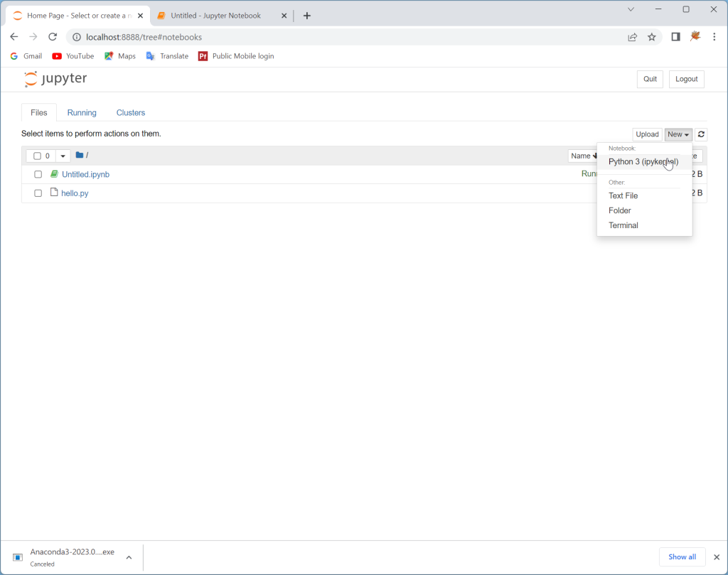The width and height of the screenshot is (728, 575).
Task: Open the tab search chevron
Action: click(631, 9)
